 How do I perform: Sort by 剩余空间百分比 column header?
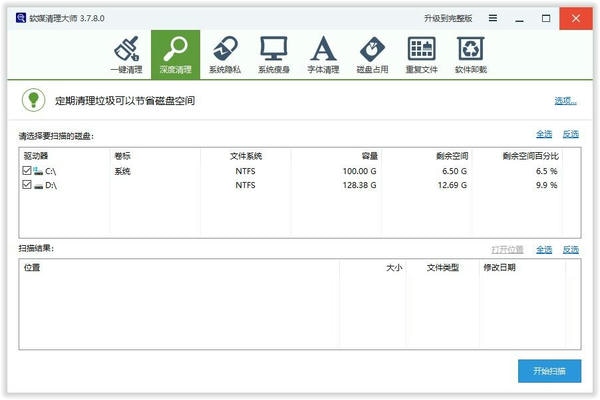(x=517, y=156)
